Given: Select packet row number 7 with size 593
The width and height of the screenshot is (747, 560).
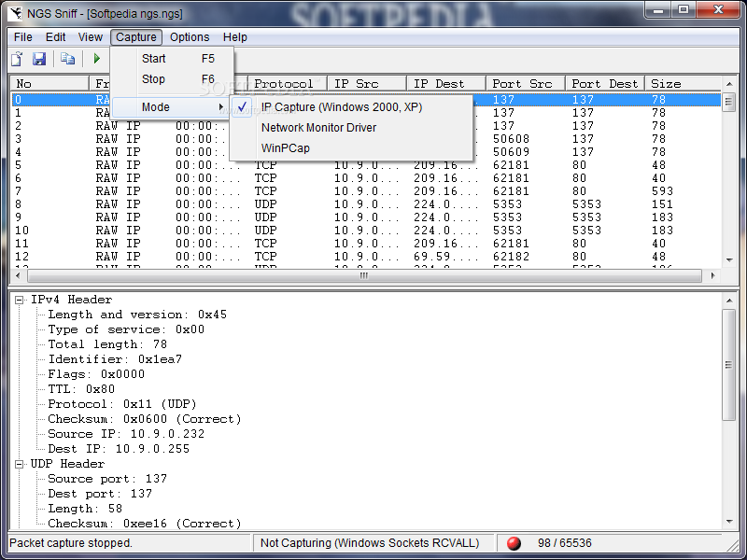Looking at the screenshot, I should [366, 191].
